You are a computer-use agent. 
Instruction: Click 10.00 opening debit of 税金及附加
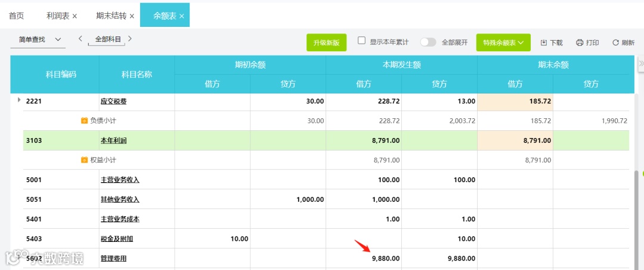pos(212,239)
